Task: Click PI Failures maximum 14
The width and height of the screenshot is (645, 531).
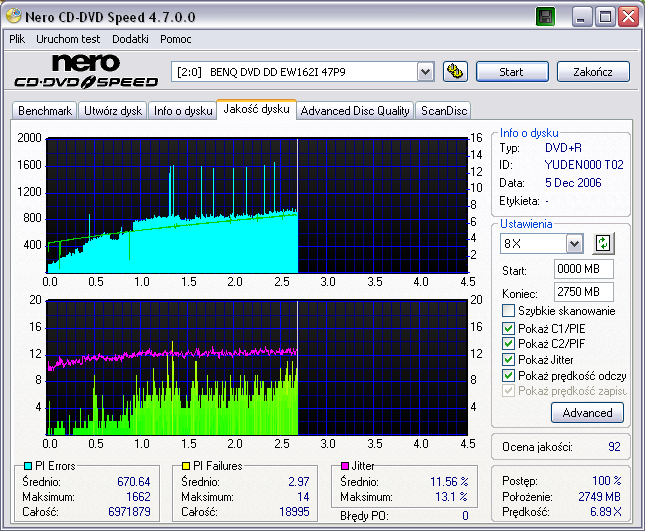Action: pyautogui.click(x=303, y=497)
